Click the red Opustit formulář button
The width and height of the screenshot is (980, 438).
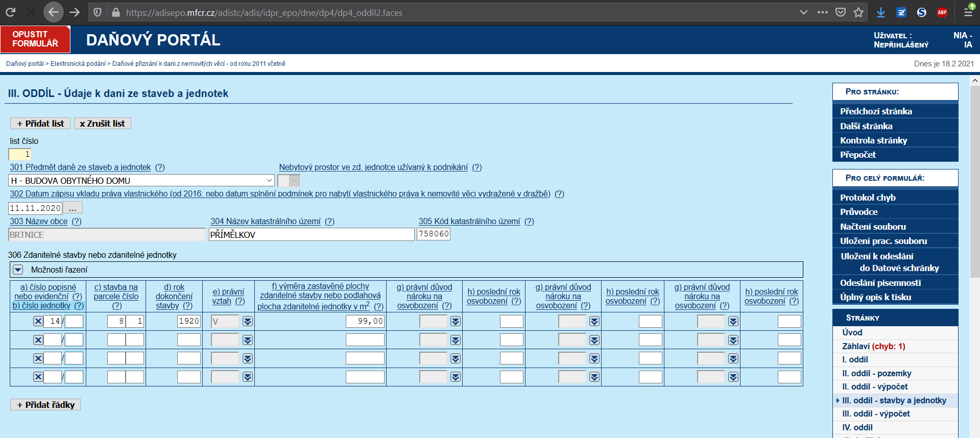point(35,39)
